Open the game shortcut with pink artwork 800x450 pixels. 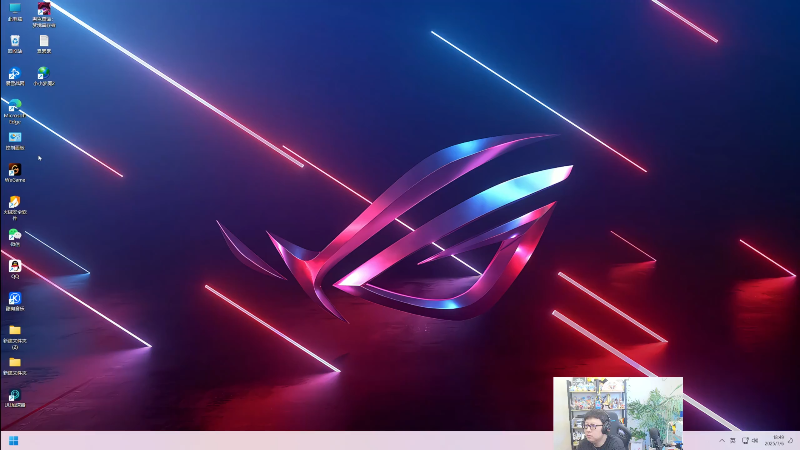[x=44, y=14]
